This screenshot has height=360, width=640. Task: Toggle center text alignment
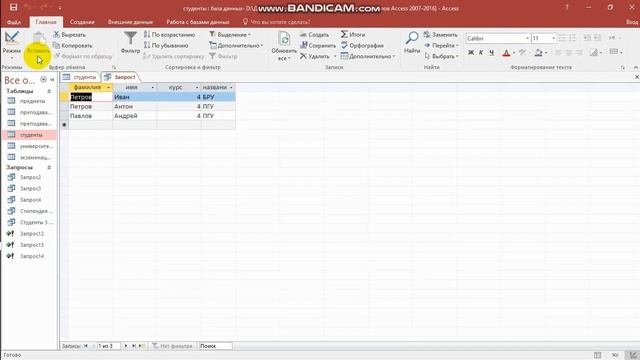point(569,52)
